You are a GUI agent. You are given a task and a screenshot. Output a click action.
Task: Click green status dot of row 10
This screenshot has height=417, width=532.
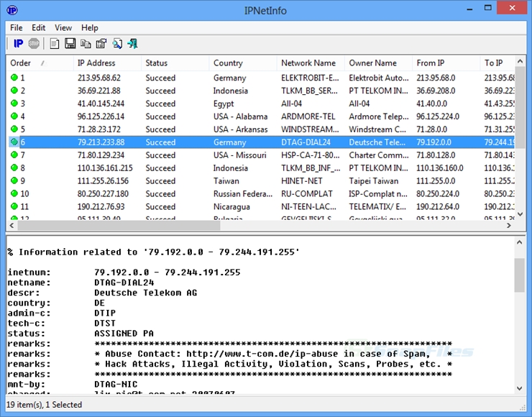click(x=14, y=193)
